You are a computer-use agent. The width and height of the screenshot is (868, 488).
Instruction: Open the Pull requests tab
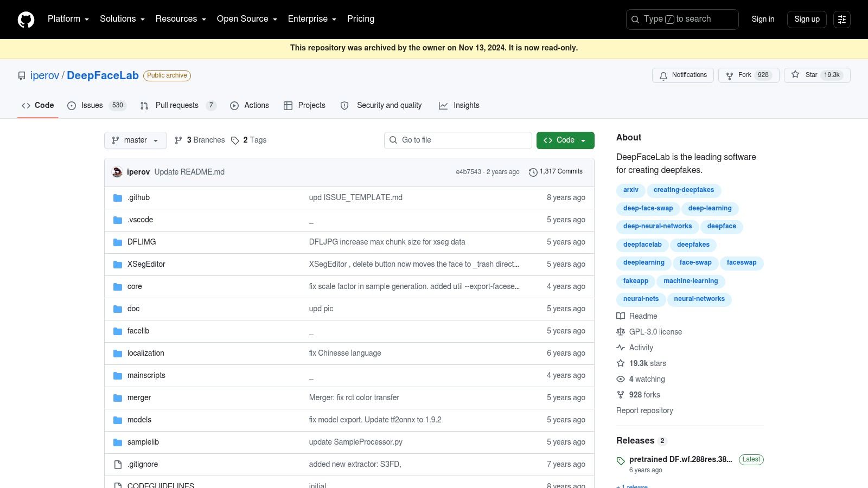coord(178,106)
